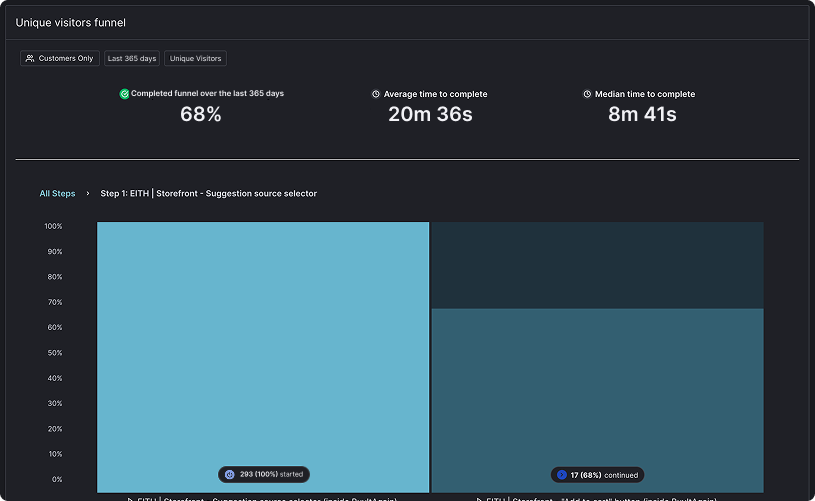Click the people icon in Customers Only
815x501 pixels.
point(30,58)
